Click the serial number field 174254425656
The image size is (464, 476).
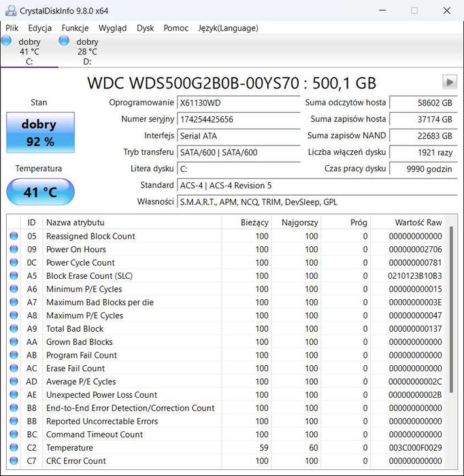[238, 119]
